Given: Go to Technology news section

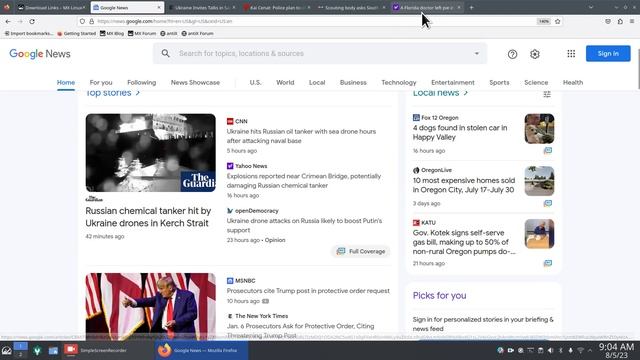Looking at the screenshot, I should pyautogui.click(x=399, y=82).
